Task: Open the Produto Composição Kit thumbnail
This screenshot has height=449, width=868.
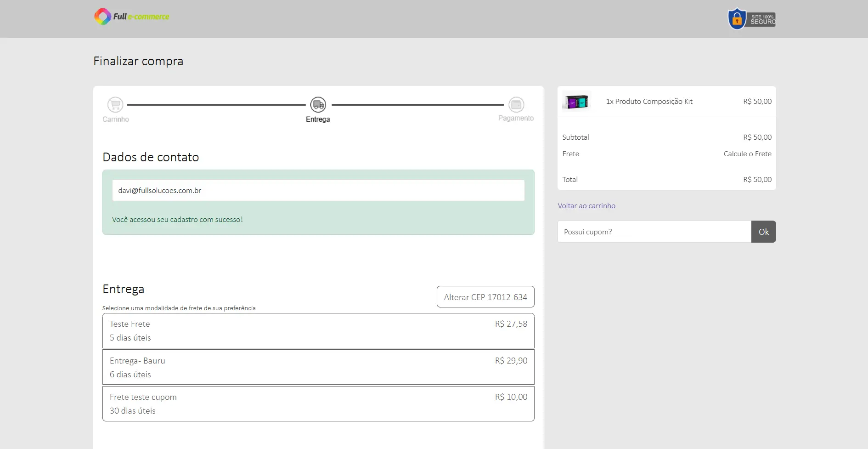Action: click(576, 102)
